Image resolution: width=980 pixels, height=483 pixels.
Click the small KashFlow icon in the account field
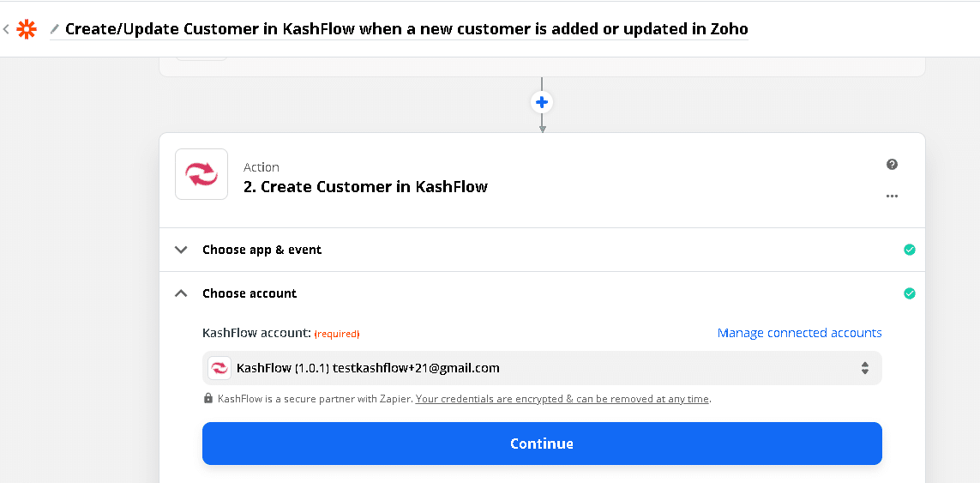pyautogui.click(x=220, y=368)
